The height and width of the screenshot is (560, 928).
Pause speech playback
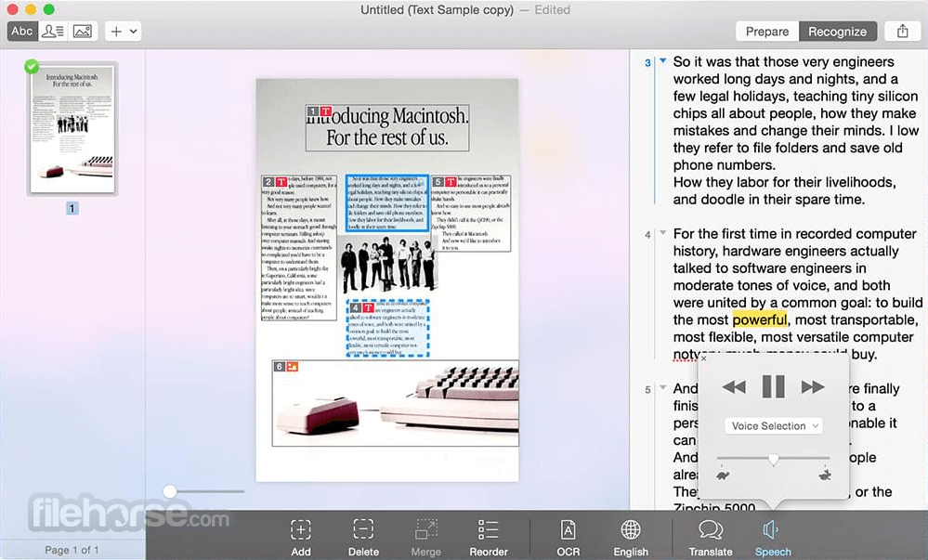click(773, 386)
